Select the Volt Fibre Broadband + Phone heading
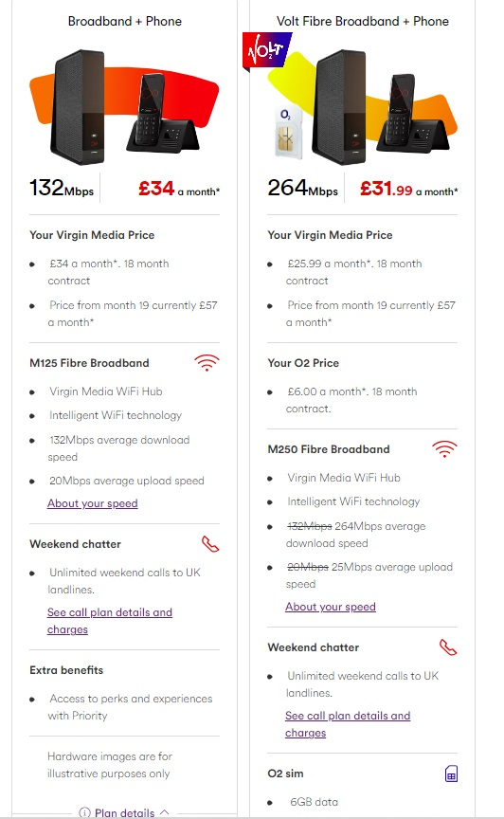 coord(363,22)
